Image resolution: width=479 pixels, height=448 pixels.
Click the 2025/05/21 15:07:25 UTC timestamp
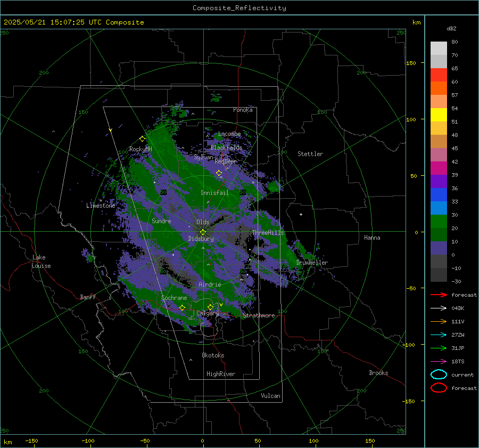point(54,22)
